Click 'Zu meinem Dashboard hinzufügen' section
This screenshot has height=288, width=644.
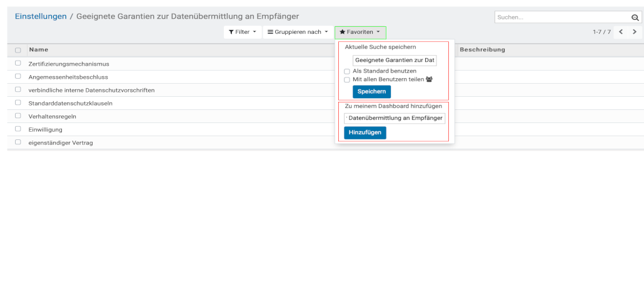[393, 106]
